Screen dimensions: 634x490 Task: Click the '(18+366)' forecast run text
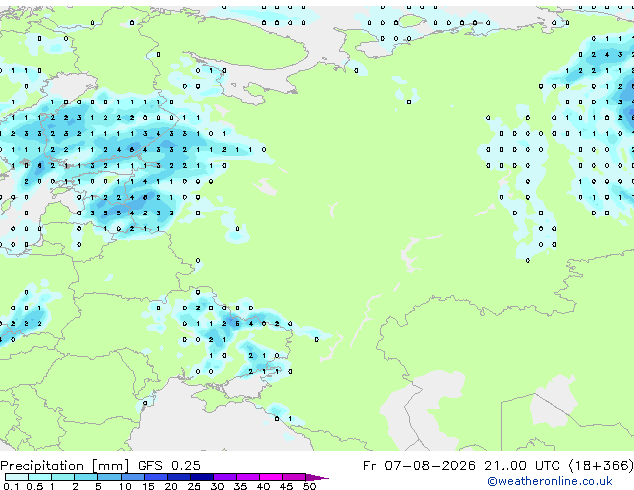click(601, 466)
